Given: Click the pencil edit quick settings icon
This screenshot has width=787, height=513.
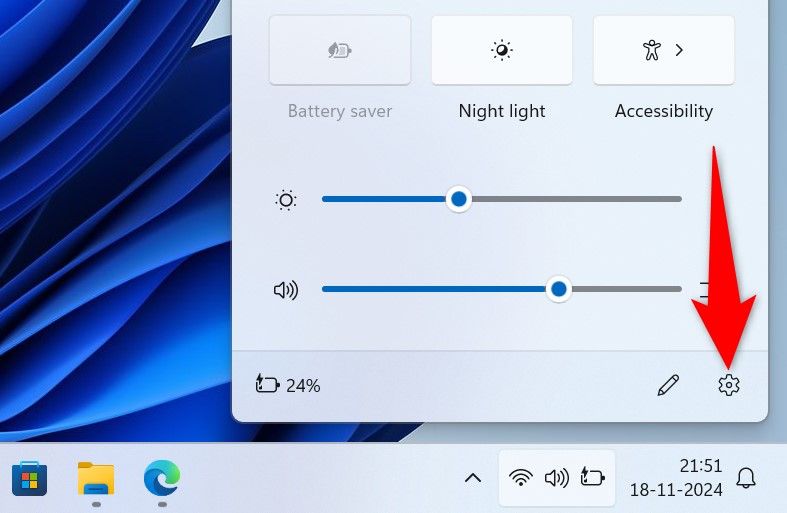Looking at the screenshot, I should point(668,385).
